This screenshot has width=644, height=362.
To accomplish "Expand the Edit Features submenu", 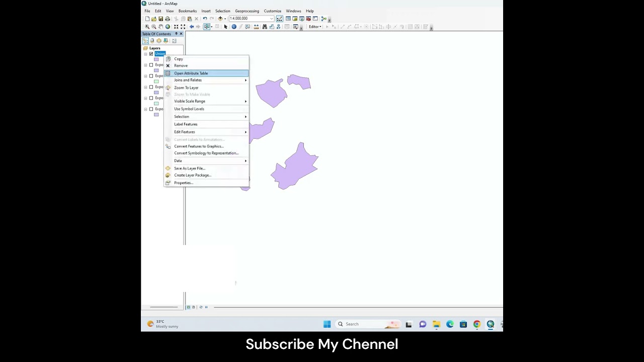I will tap(206, 132).
